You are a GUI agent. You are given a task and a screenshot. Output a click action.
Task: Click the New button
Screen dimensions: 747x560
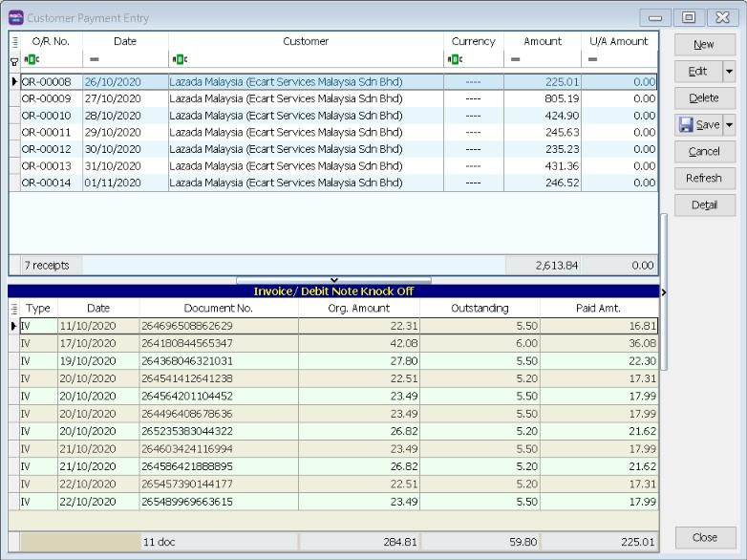[x=704, y=45]
